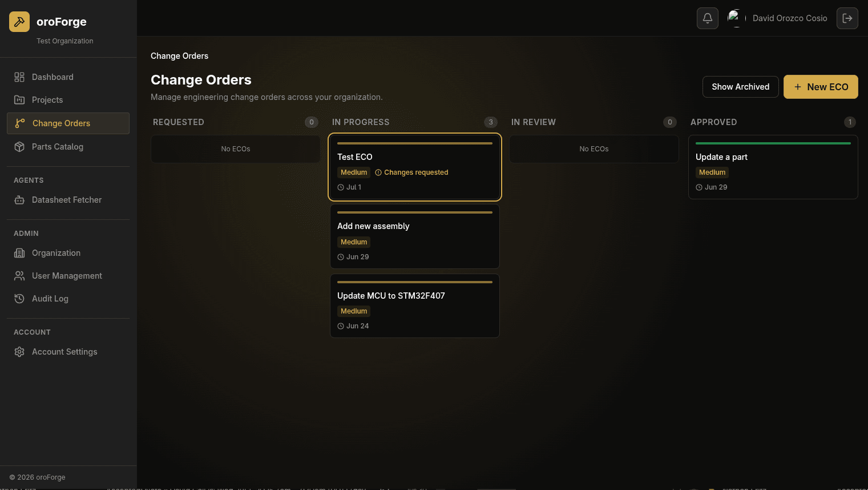Click the Requested column count badge
868x490 pixels.
coord(312,122)
